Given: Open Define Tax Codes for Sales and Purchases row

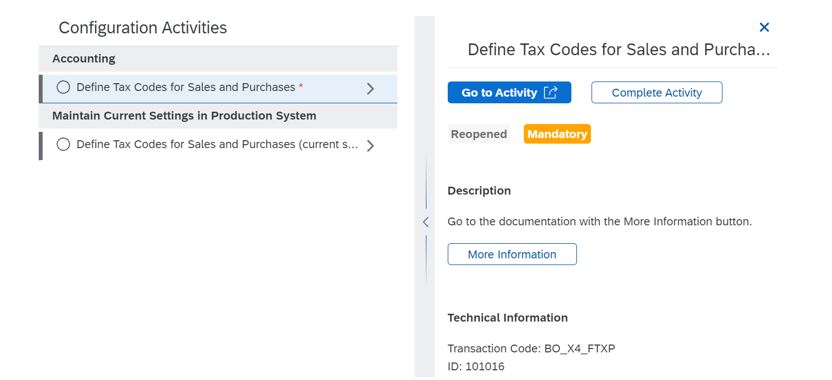Looking at the screenshot, I should click(x=218, y=89).
